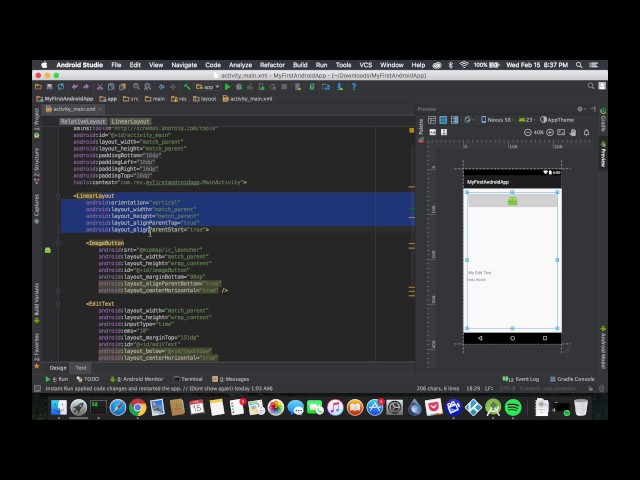640x480 pixels.
Task: Collapse the EditText code fold marker
Action: [58, 304]
